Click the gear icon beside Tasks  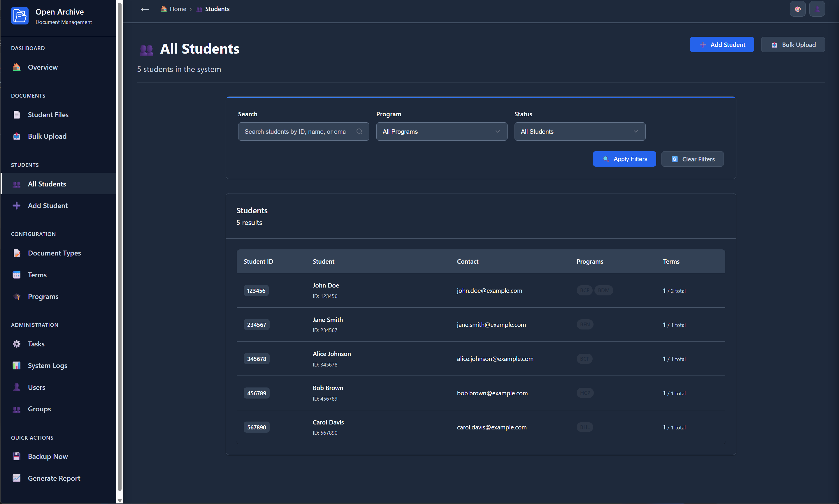tap(16, 344)
